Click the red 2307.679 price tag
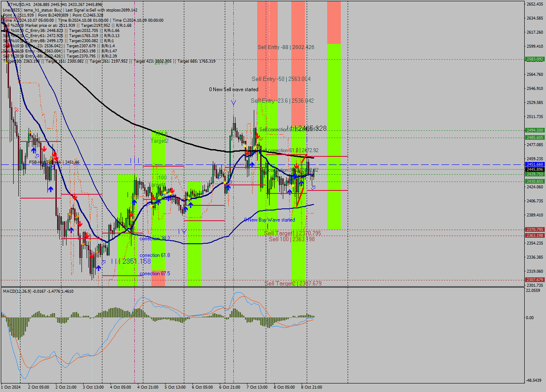 click(534, 280)
